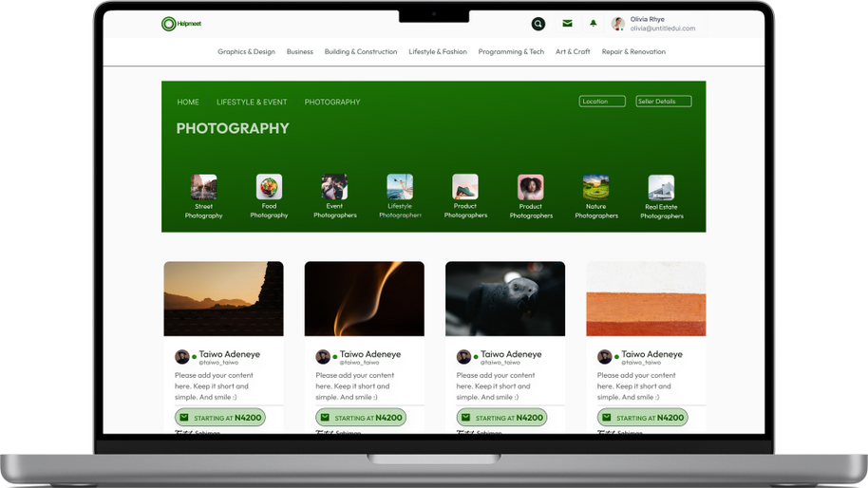
Task: Open the flame smoke gig image
Action: [365, 299]
